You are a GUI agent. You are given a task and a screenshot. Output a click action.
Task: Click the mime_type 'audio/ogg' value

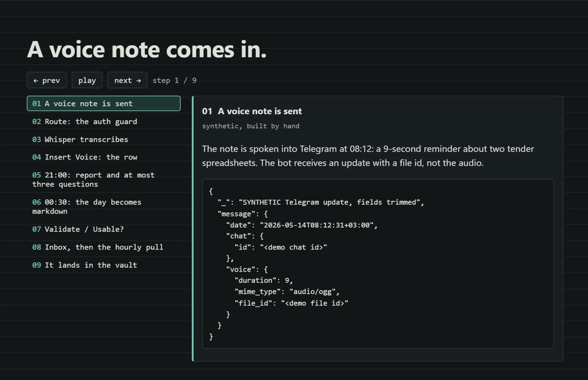pos(313,292)
